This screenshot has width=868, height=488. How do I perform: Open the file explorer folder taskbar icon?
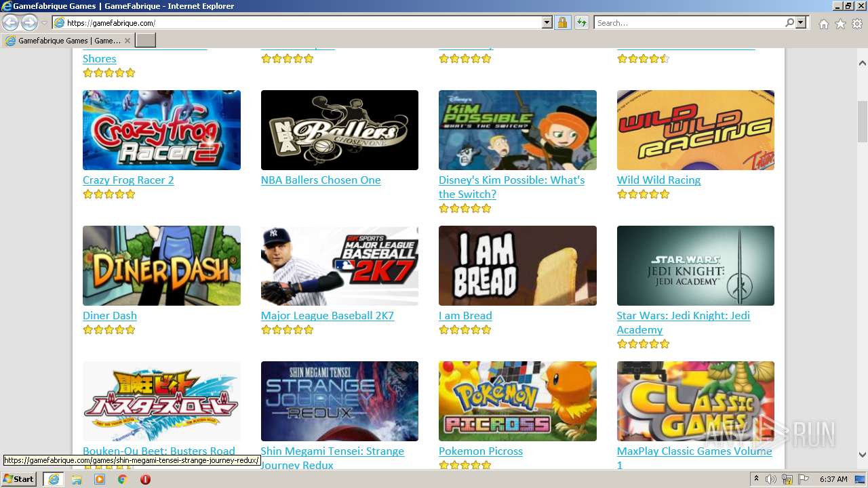[x=77, y=479]
